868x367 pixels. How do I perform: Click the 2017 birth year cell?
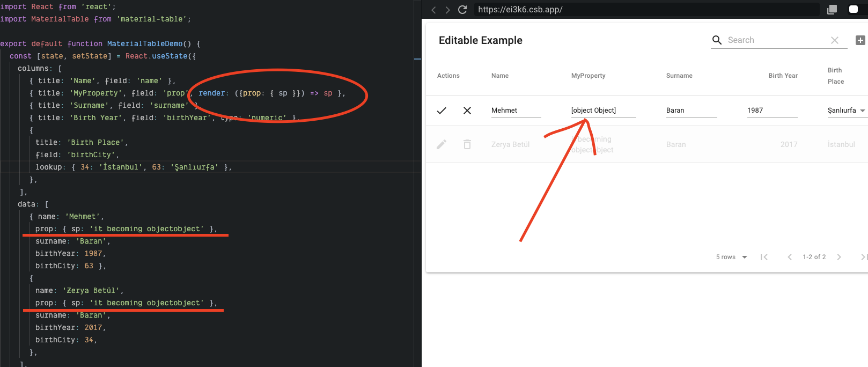click(789, 144)
